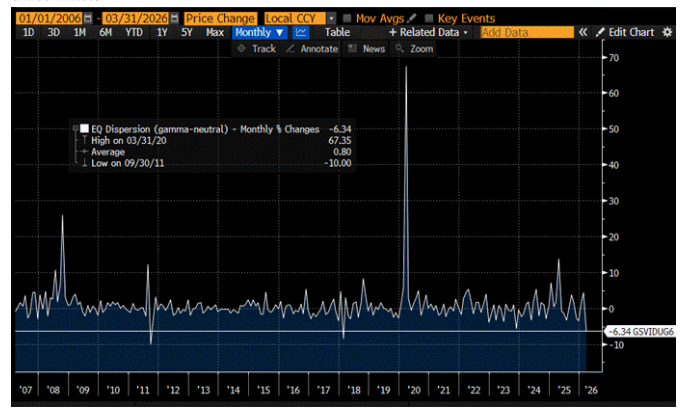Select the 5Y time range tab

[x=187, y=33]
